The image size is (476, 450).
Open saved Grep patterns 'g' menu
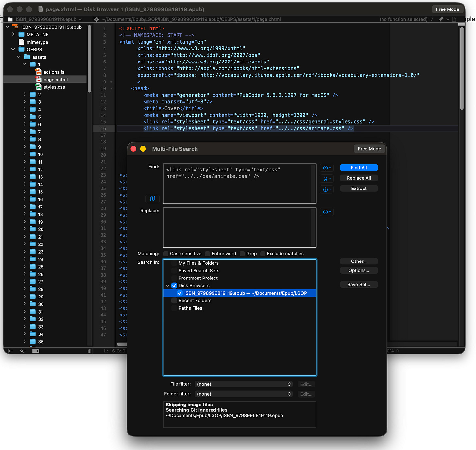[x=327, y=179]
